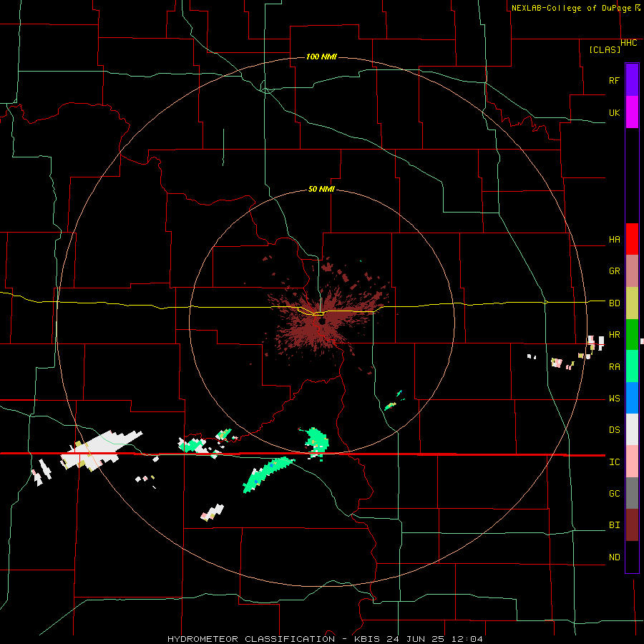Click the radar site center black dot
This screenshot has width=644, height=644.
pyautogui.click(x=321, y=321)
